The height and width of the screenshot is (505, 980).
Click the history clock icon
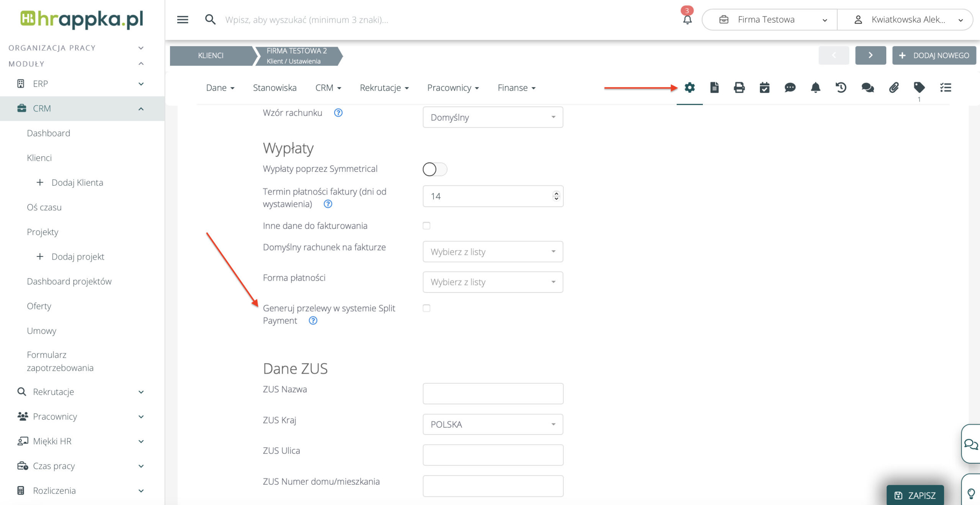pos(841,88)
